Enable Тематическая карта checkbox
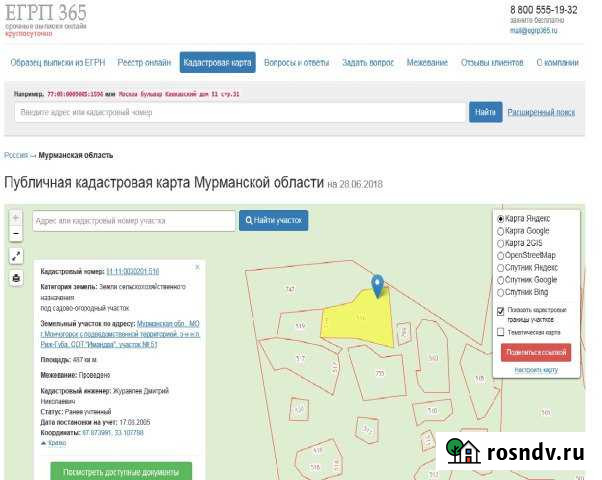 tap(500, 332)
